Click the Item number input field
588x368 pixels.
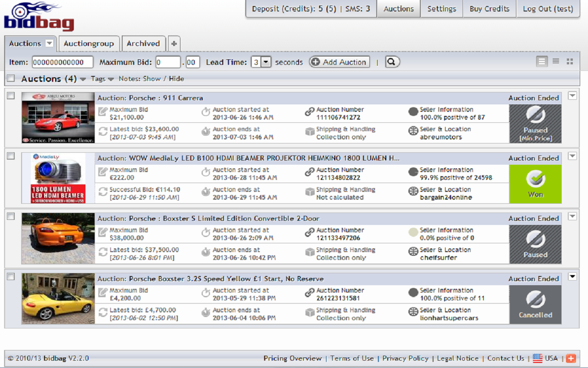pyautogui.click(x=62, y=62)
